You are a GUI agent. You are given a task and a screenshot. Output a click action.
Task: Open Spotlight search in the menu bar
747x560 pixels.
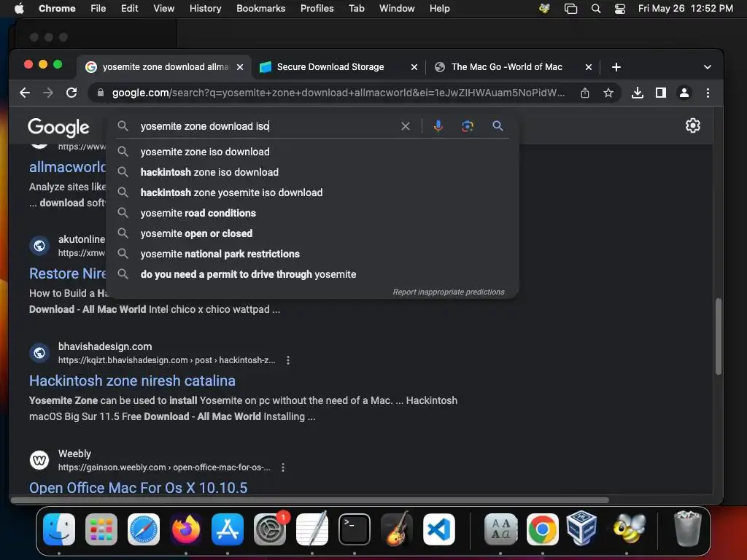pyautogui.click(x=595, y=9)
